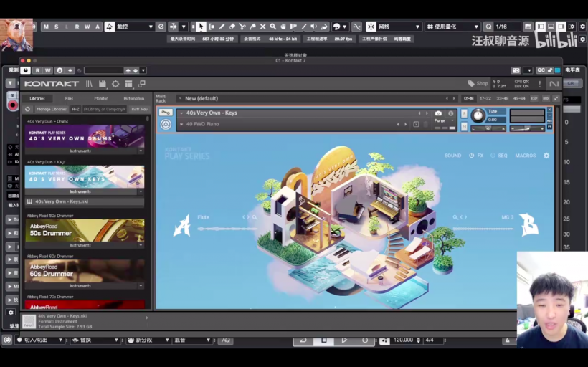This screenshot has width=588, height=367.
Task: Toggle the FX power switch
Action: pos(471,156)
